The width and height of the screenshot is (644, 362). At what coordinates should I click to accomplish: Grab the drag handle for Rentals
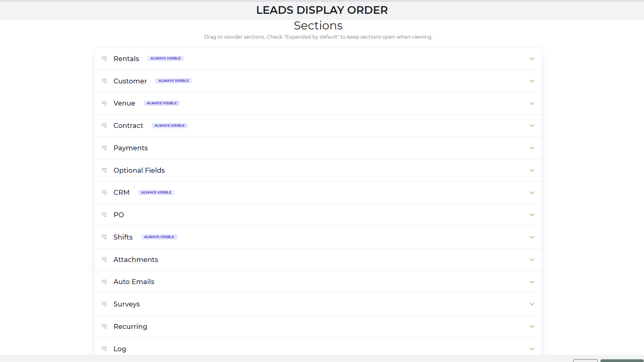click(x=104, y=59)
